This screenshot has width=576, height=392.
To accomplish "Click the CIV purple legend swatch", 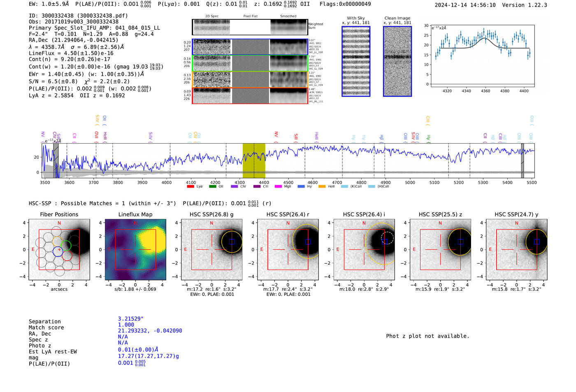I will pos(235,186).
